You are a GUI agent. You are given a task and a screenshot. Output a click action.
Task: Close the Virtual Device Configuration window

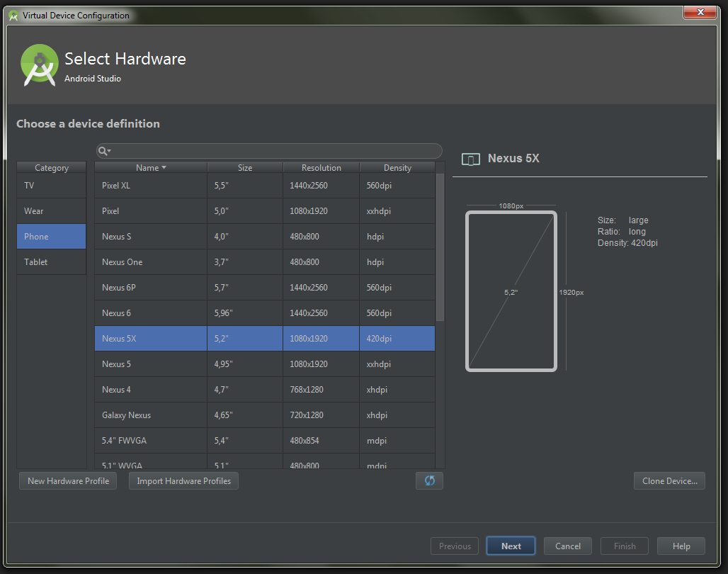pos(700,12)
